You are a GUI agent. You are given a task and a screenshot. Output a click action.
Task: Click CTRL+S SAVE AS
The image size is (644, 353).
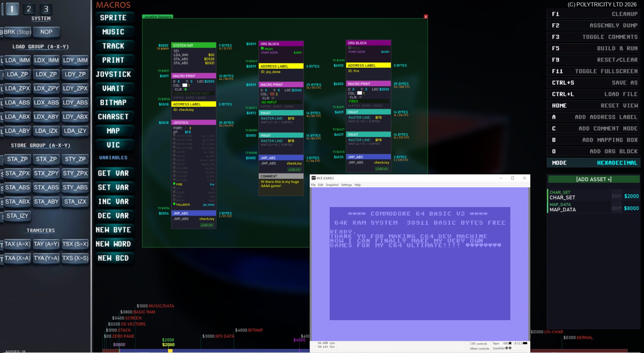point(593,83)
